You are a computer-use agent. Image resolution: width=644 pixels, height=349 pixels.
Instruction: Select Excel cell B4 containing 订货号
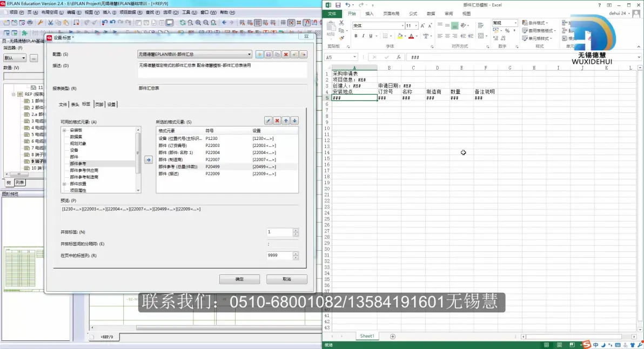[389, 92]
